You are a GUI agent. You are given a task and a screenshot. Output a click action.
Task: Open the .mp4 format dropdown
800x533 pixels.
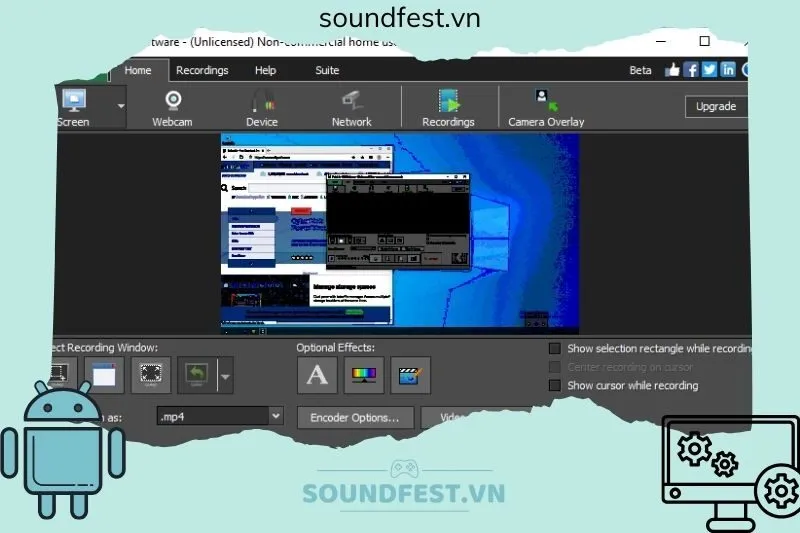[x=276, y=416]
